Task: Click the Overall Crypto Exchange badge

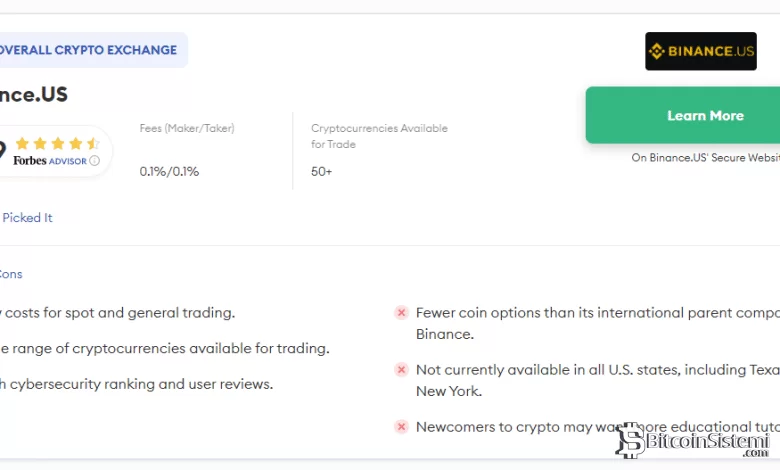Action: [92, 50]
